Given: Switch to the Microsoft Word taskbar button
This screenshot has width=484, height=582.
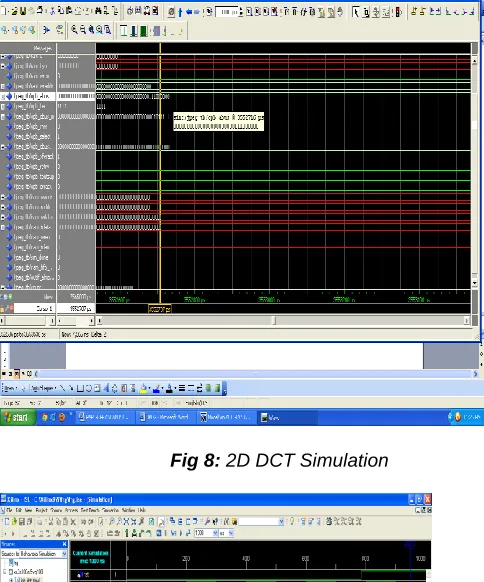Looking at the screenshot, I should pos(165,417).
